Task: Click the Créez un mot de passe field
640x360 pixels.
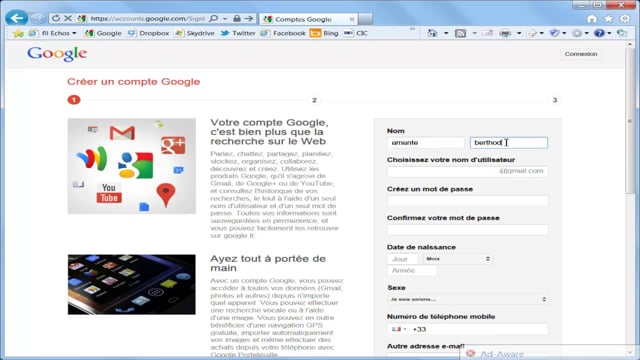Action: pyautogui.click(x=467, y=200)
